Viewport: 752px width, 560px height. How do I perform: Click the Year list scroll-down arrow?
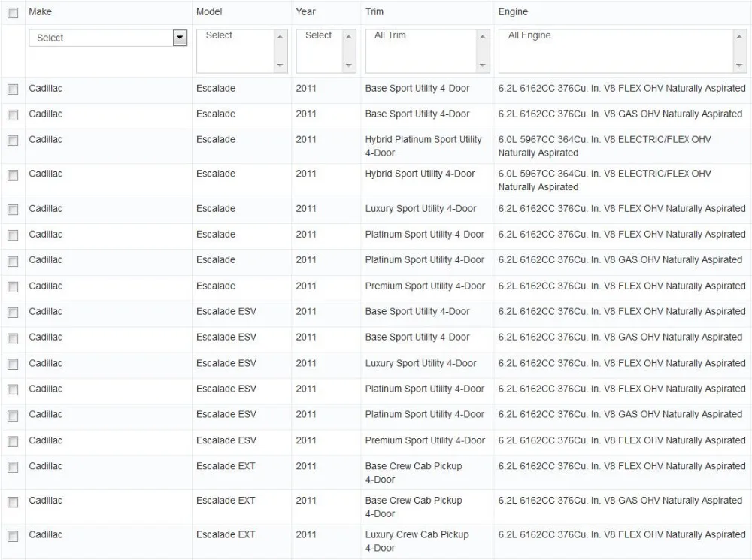[349, 65]
